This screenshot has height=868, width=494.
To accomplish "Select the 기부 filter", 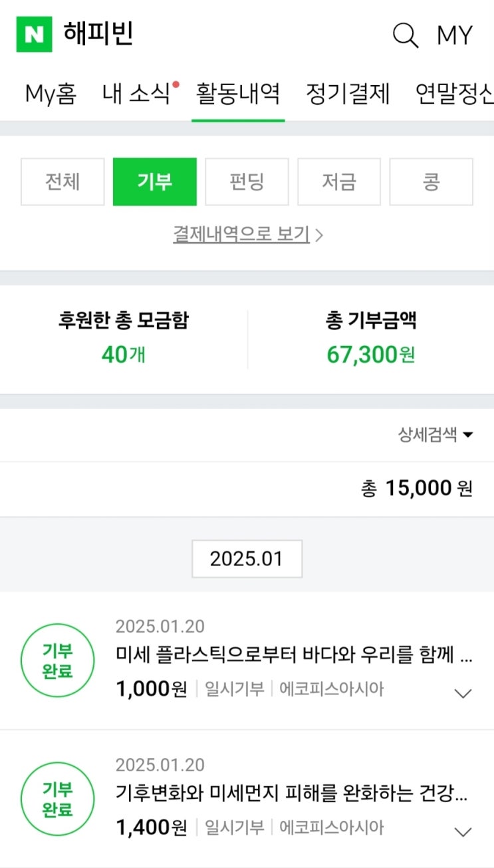I will [x=155, y=182].
